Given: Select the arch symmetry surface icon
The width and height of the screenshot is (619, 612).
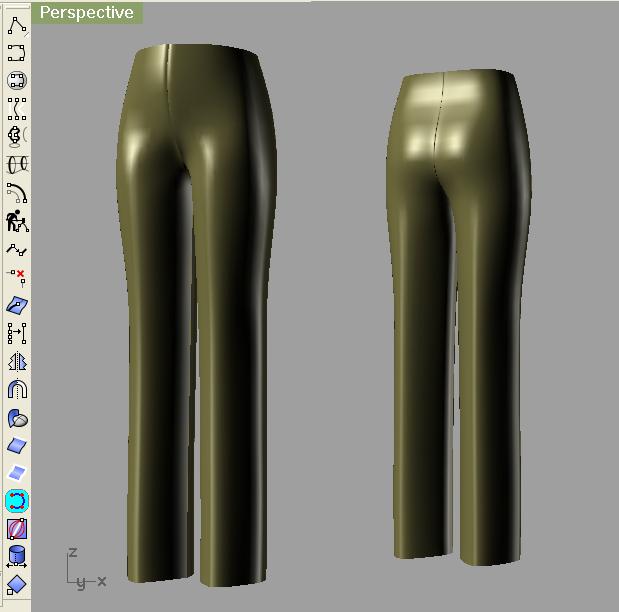Looking at the screenshot, I should coord(17,389).
